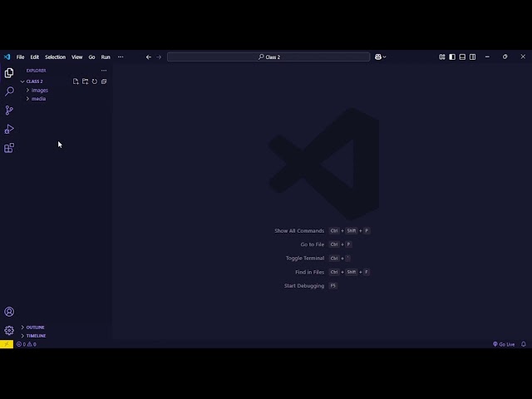Refresh the Explorer file tree
The width and height of the screenshot is (532, 399).
pos(95,81)
